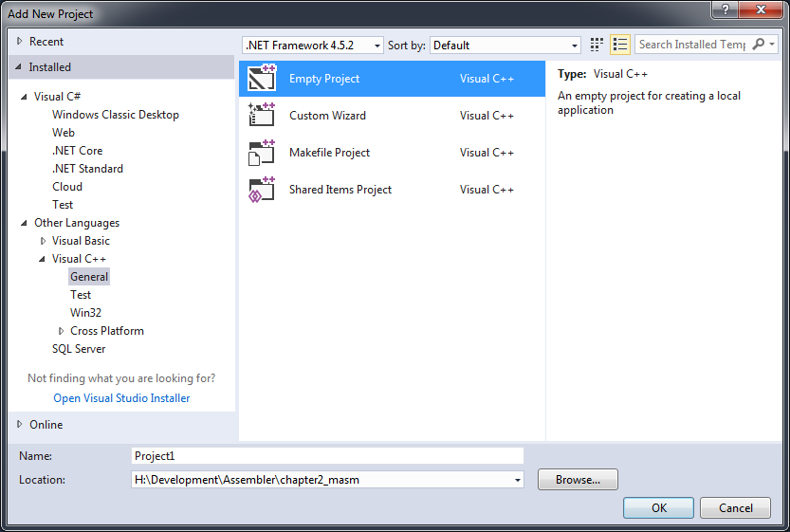Select Test under Visual C++
790x532 pixels.
point(81,295)
